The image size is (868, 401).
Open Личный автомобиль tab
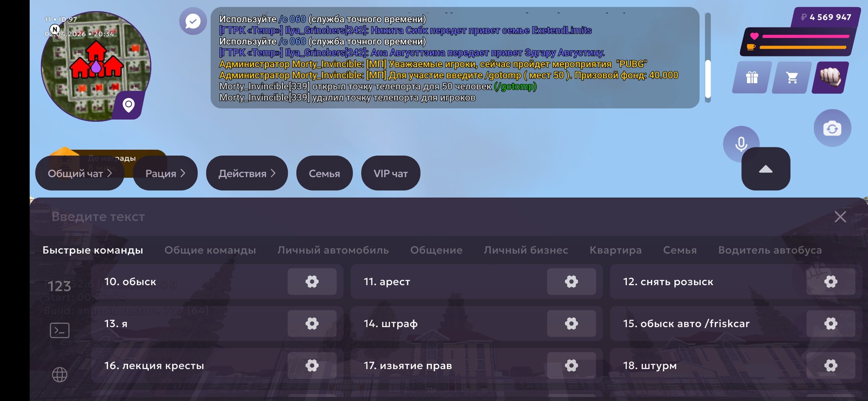click(x=333, y=250)
